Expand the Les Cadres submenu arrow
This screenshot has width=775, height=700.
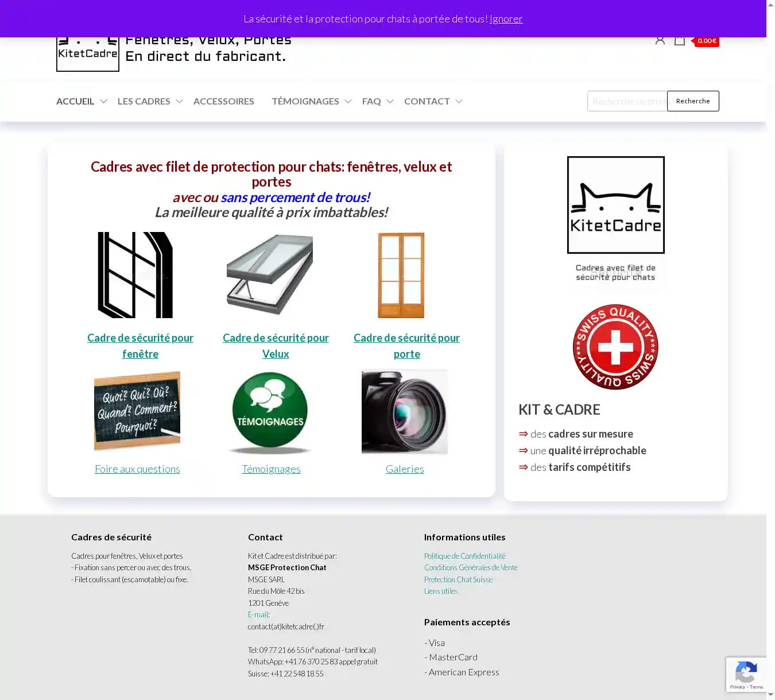[179, 101]
